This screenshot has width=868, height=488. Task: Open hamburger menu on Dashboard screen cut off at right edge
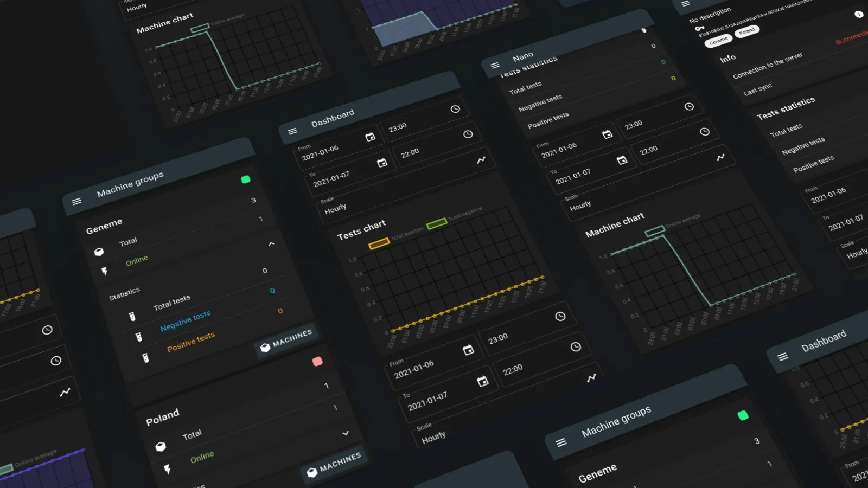click(x=782, y=357)
